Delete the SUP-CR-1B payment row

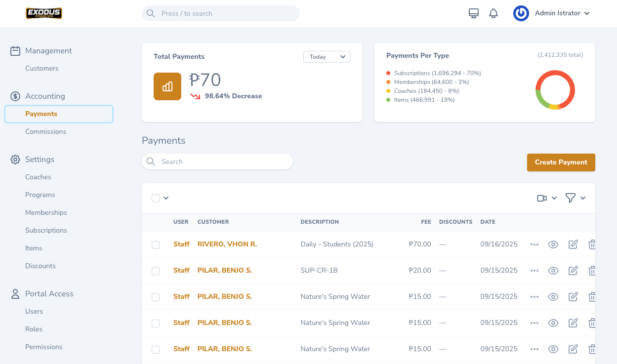click(x=592, y=271)
